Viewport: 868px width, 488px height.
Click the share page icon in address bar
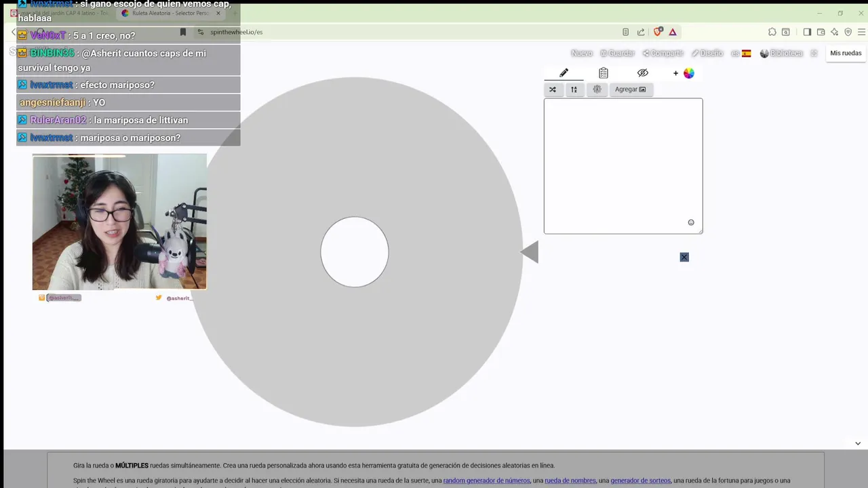(641, 32)
